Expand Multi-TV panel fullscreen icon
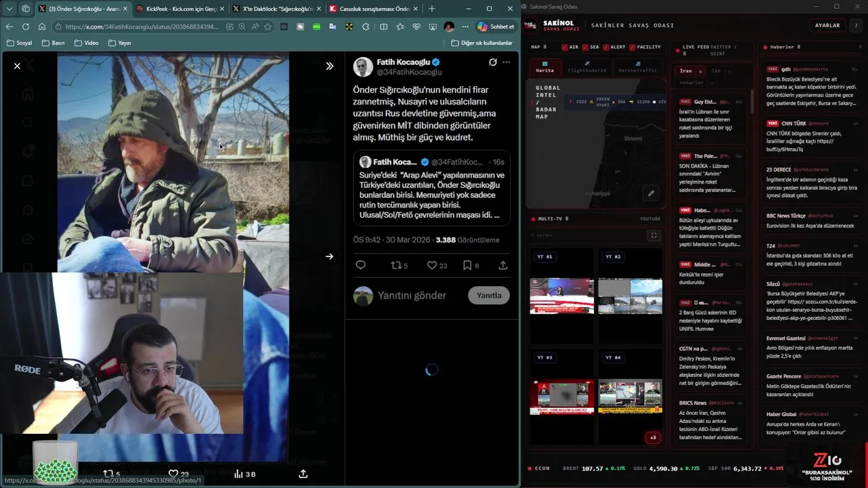This screenshot has height=488, width=868. pyautogui.click(x=654, y=235)
